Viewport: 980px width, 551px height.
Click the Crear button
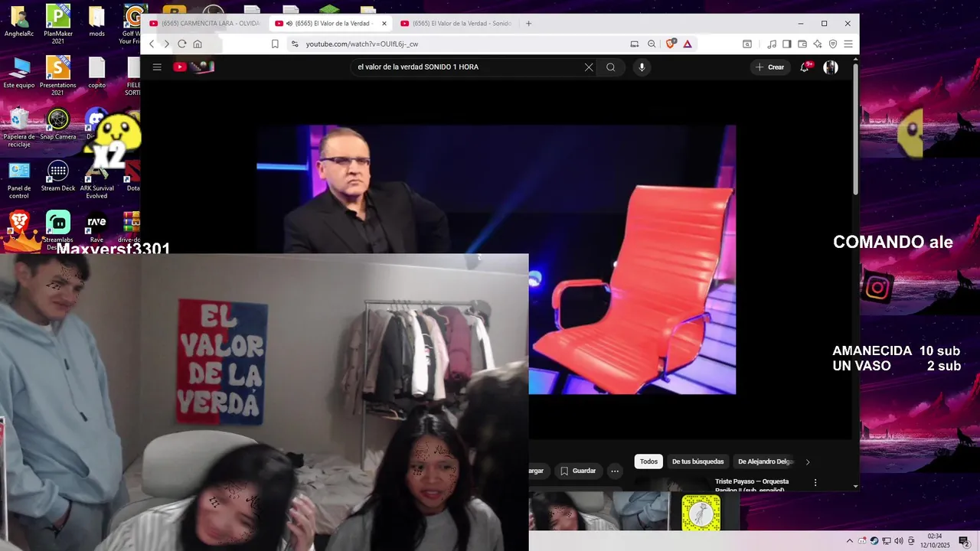click(x=770, y=67)
